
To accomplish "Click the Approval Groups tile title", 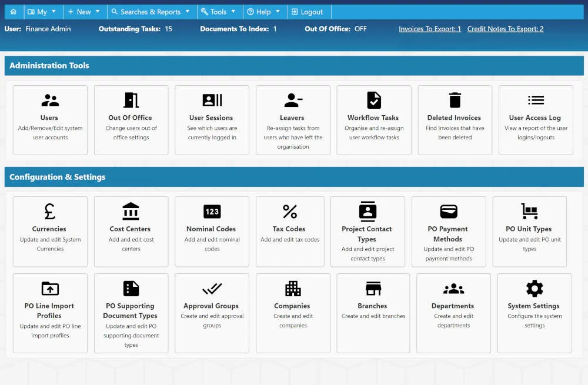I will (x=211, y=306).
